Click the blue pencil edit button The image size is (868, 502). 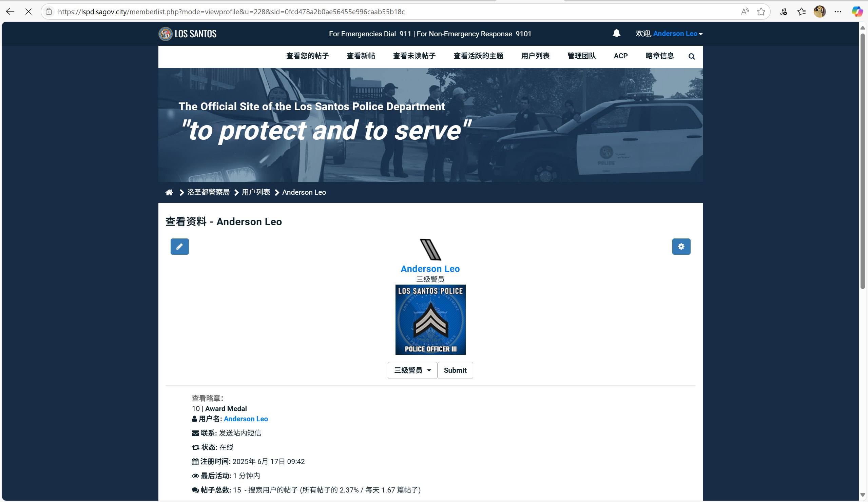point(179,246)
